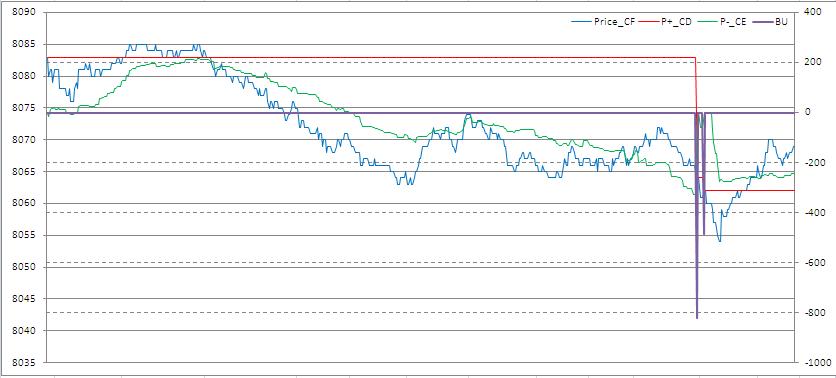Click the bottom tip of purple BU spike

coord(697,317)
